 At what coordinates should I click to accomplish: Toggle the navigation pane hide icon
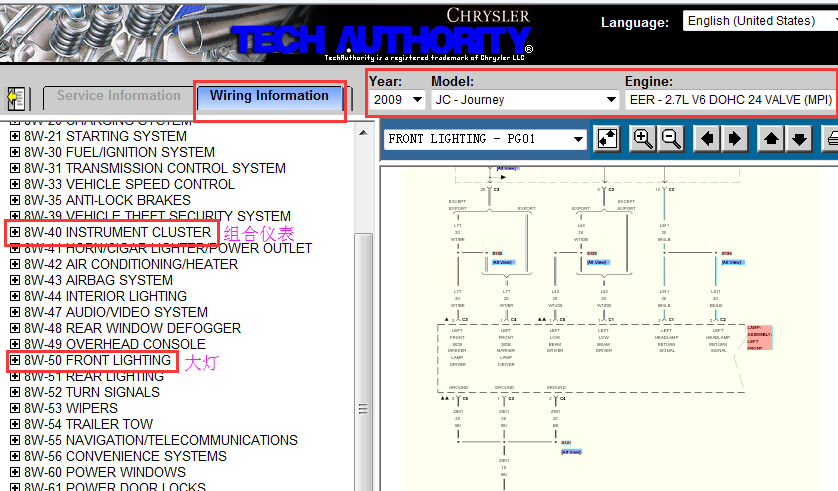click(x=16, y=98)
